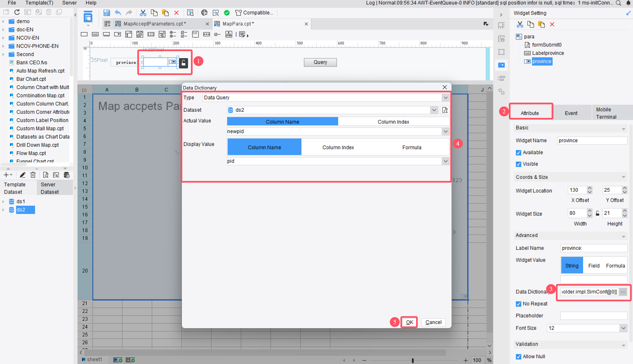
Task: Open the Dataset ds2 dropdown
Action: click(x=434, y=110)
